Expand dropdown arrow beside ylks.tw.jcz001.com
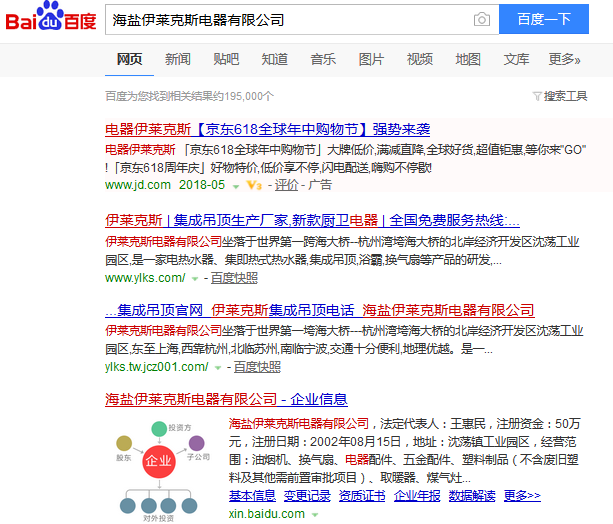Screen dimensions: 613x524 [219, 368]
